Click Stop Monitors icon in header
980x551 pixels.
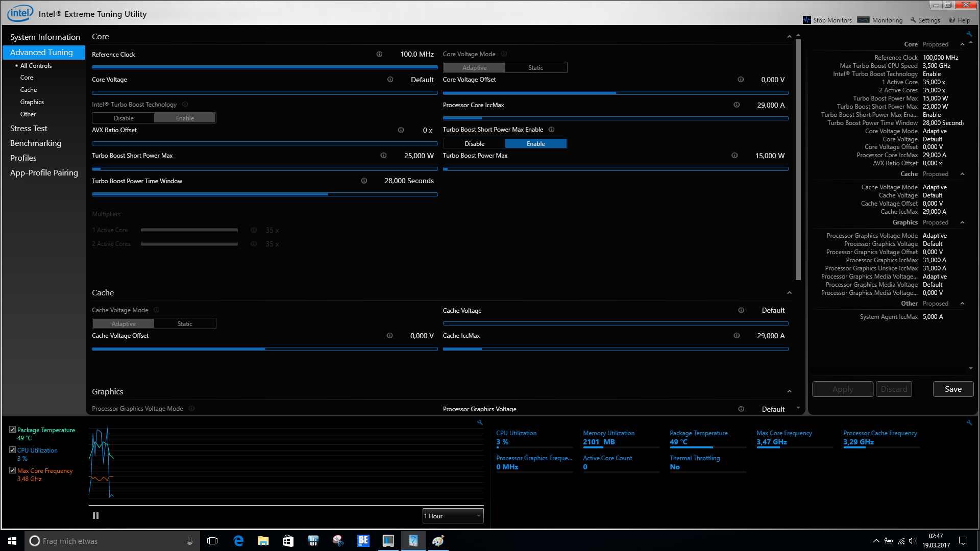tap(806, 20)
